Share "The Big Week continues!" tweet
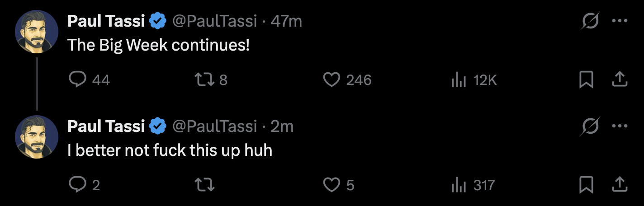This screenshot has width=644, height=206. (x=620, y=80)
